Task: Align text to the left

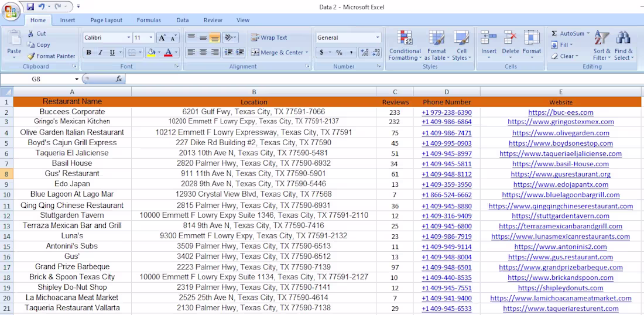Action: 191,52
